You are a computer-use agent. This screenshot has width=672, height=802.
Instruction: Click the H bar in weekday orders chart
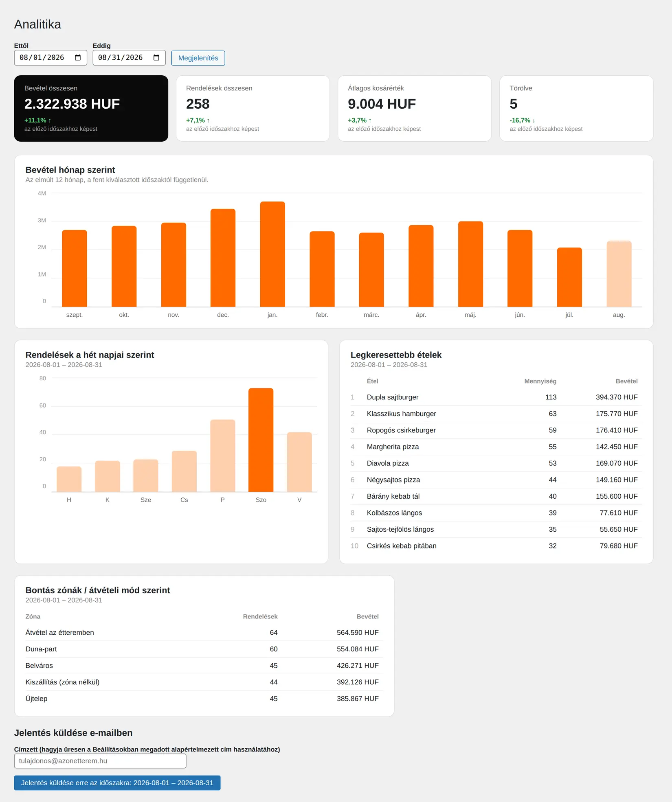click(69, 479)
